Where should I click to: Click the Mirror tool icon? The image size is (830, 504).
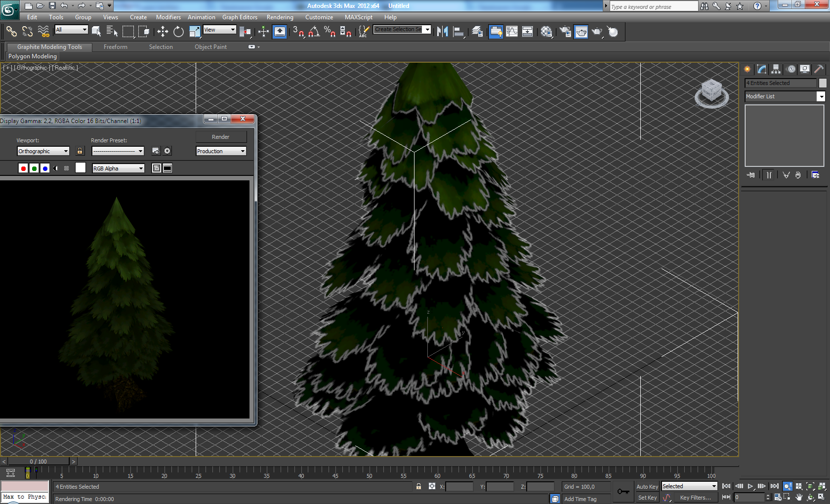pos(442,32)
